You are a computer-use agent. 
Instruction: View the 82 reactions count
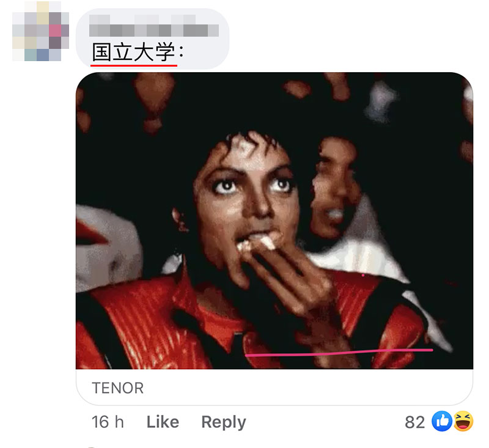415,422
